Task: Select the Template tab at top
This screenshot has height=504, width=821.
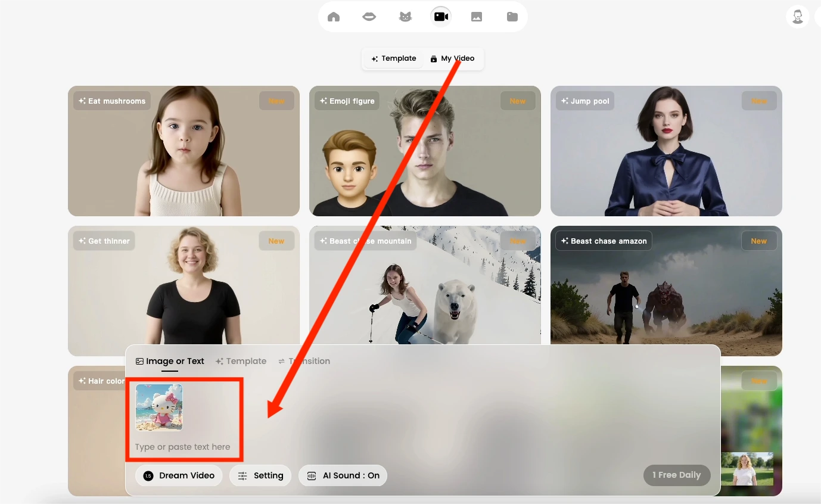Action: (x=393, y=58)
